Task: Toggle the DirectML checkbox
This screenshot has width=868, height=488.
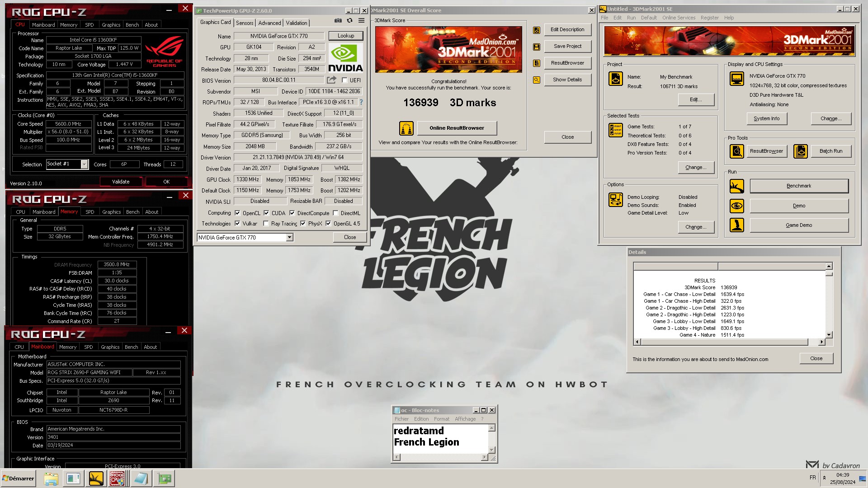Action: (335, 213)
